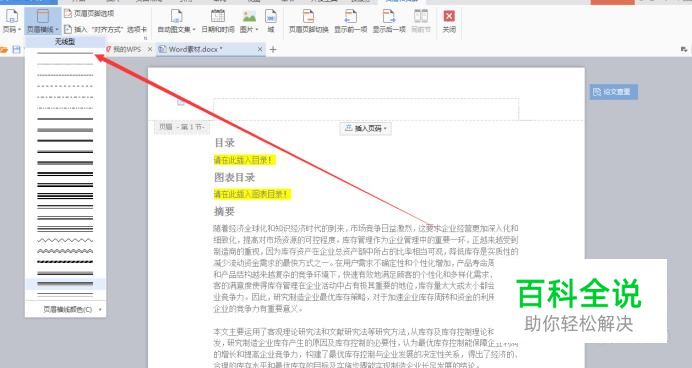Switch to the 我的WPS tab
The image size is (692, 368).
128,49
